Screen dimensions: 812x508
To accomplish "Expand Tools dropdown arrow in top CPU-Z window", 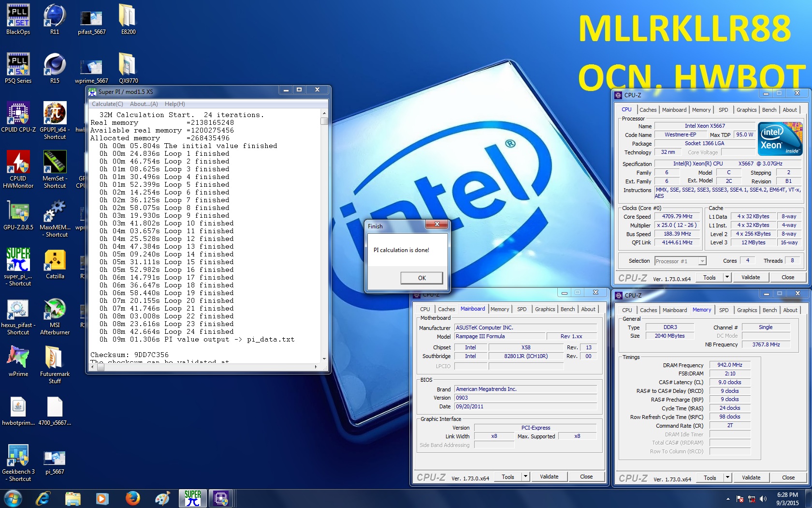I will click(727, 277).
